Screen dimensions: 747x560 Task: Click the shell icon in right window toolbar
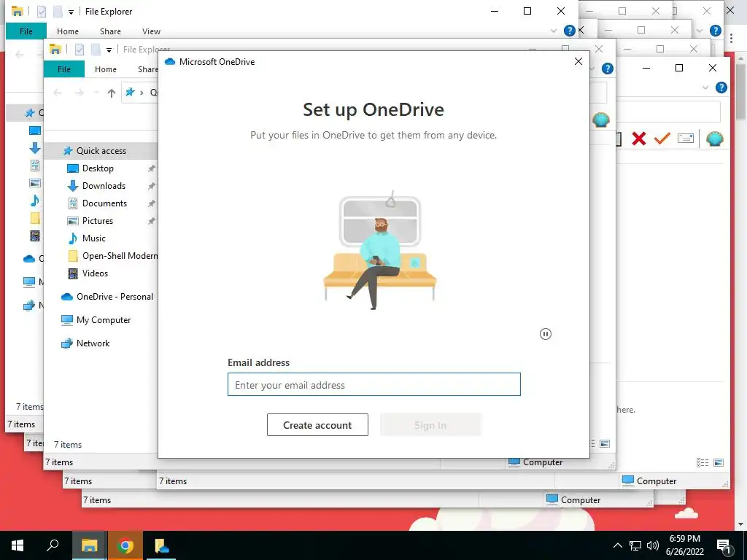point(715,139)
